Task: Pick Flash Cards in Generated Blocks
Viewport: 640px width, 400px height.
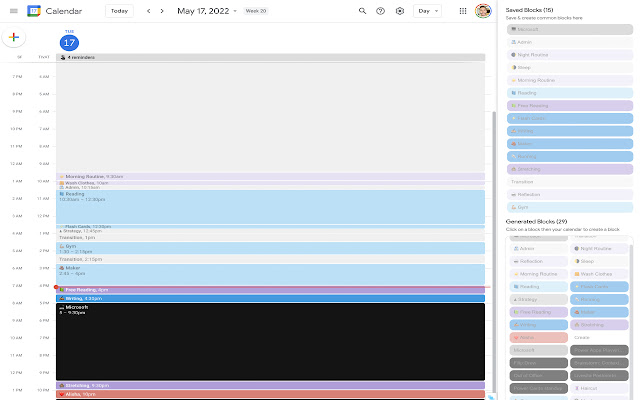Action: [599, 287]
